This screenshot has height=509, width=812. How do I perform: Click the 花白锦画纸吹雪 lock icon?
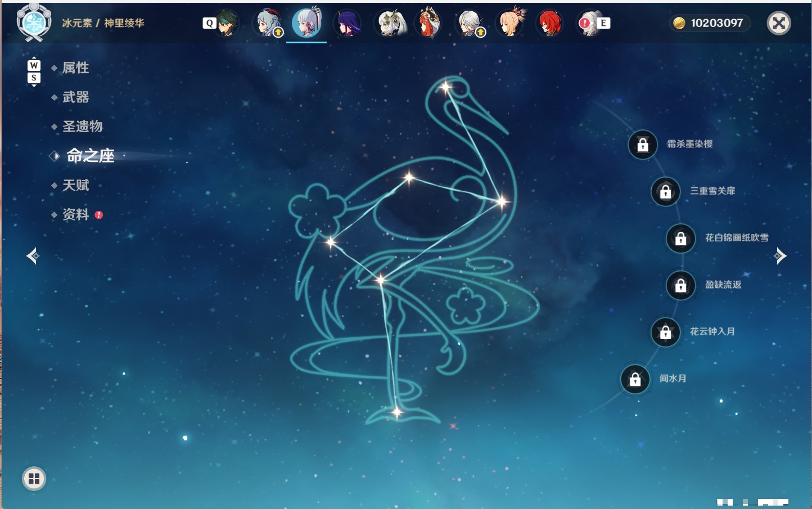[x=681, y=238]
